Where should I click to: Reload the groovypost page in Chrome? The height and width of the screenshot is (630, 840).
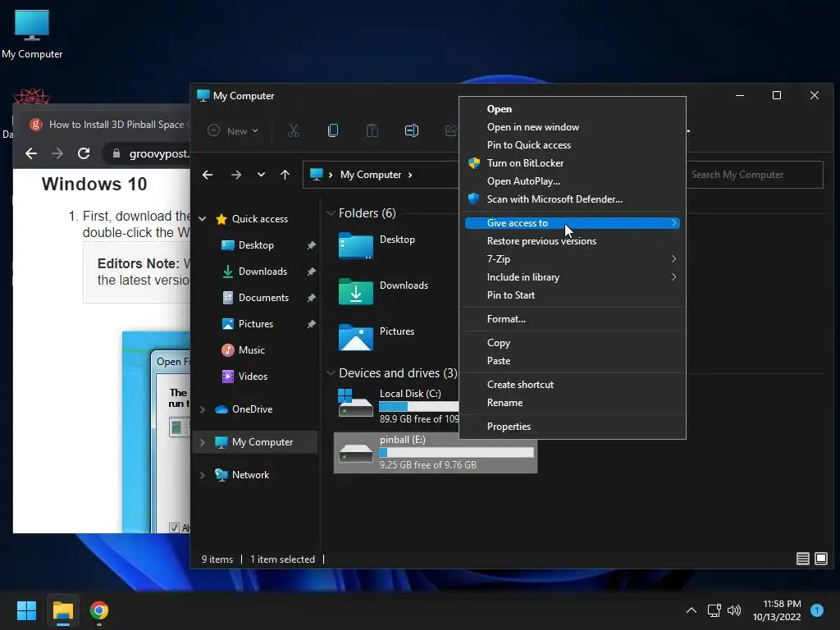84,153
